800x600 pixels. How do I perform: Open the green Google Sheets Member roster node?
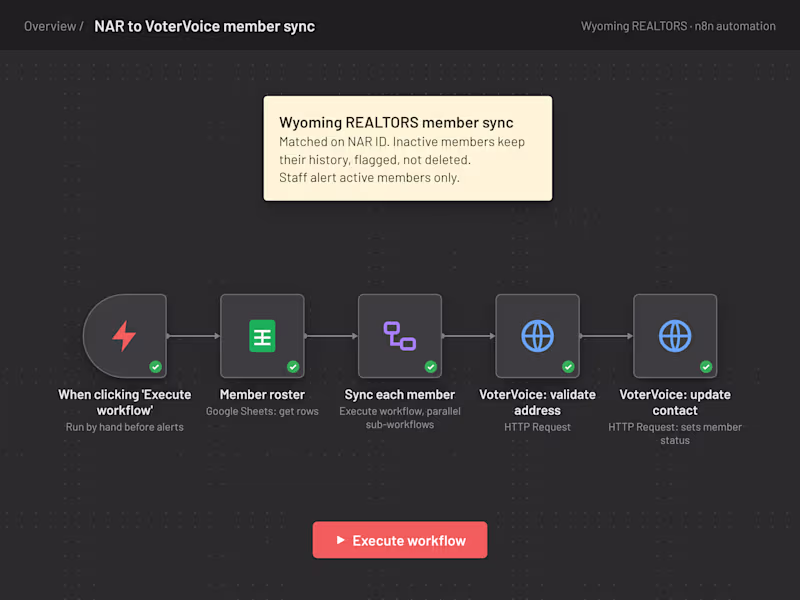pyautogui.click(x=262, y=336)
